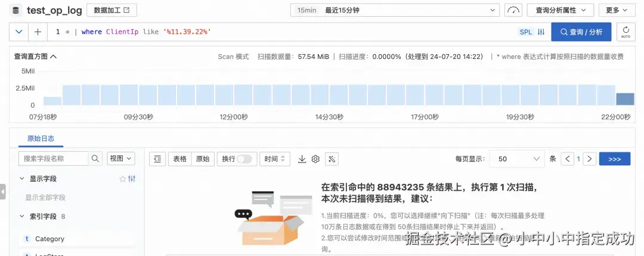The height and width of the screenshot is (256, 644).
Task: Click the 搜索字段名称 field search input
Action: pos(54,158)
